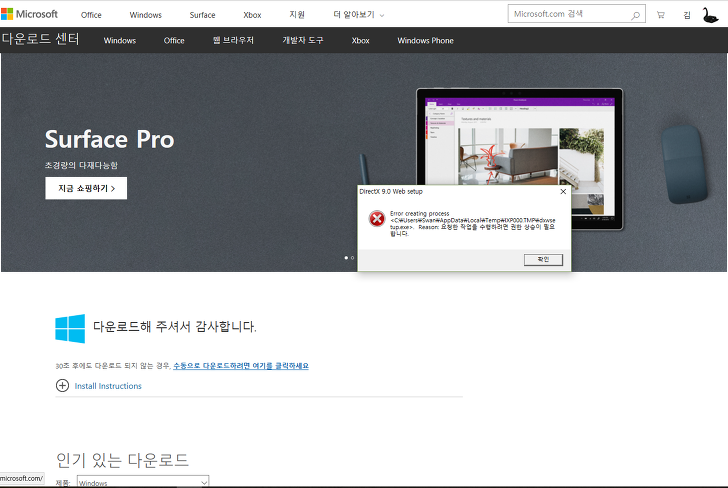Close the DirectX 9.0 Web setup dialog
Screen dimensions: 728x488
[x=563, y=191]
